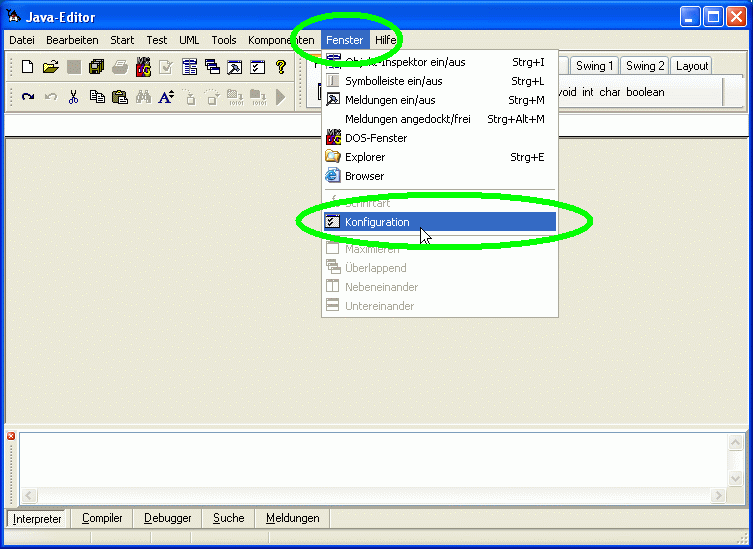Toggle Meldungen ein/aus in the menu
Image resolution: width=753 pixels, height=549 pixels.
click(x=390, y=100)
